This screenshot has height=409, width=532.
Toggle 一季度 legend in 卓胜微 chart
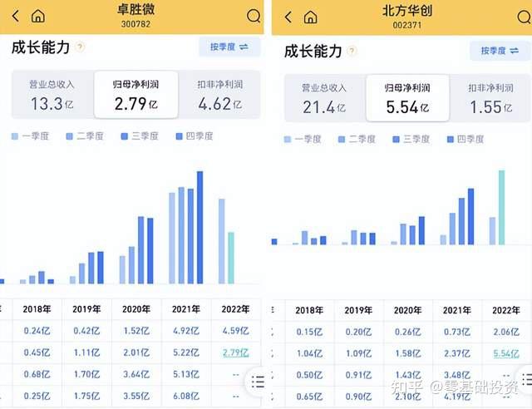pyautogui.click(x=30, y=136)
